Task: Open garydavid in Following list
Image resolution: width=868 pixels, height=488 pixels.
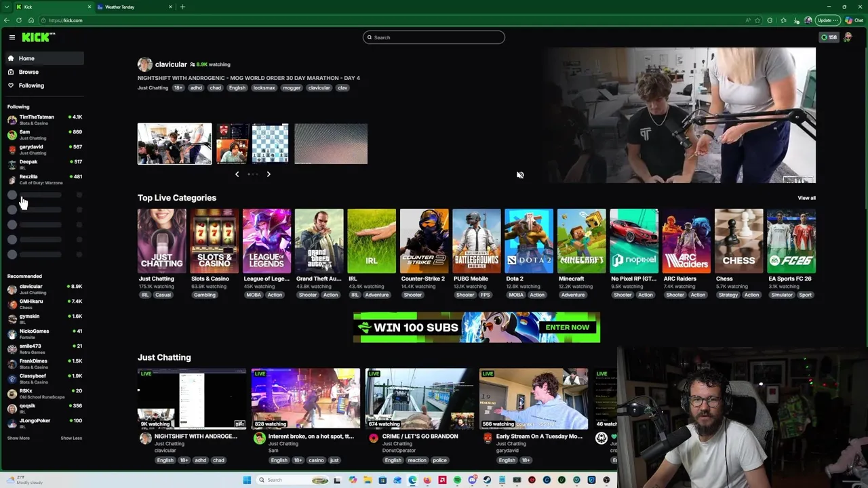Action: pos(45,150)
